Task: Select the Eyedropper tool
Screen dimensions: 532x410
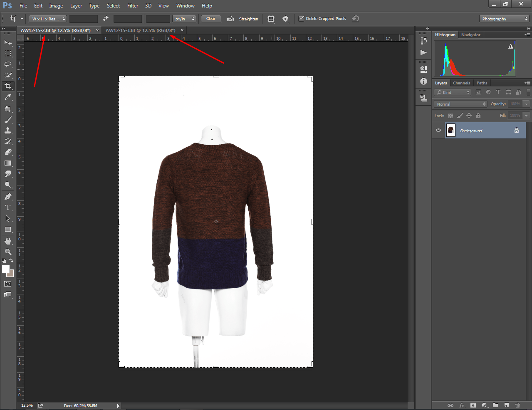Action: click(8, 97)
